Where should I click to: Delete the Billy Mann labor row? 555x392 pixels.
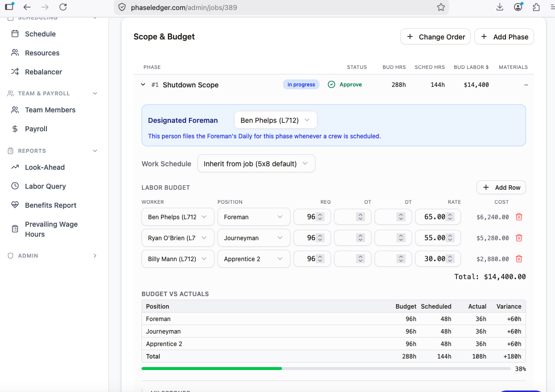tap(519, 259)
